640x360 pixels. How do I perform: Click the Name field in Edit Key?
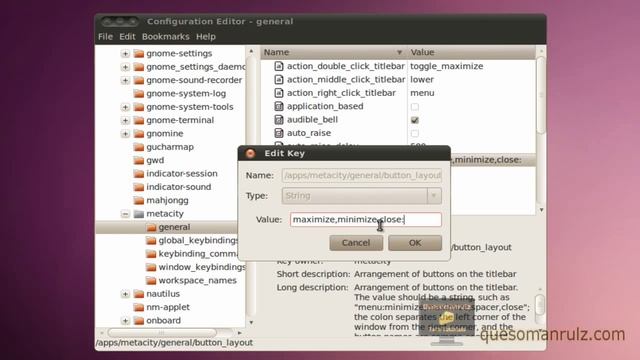(362, 176)
